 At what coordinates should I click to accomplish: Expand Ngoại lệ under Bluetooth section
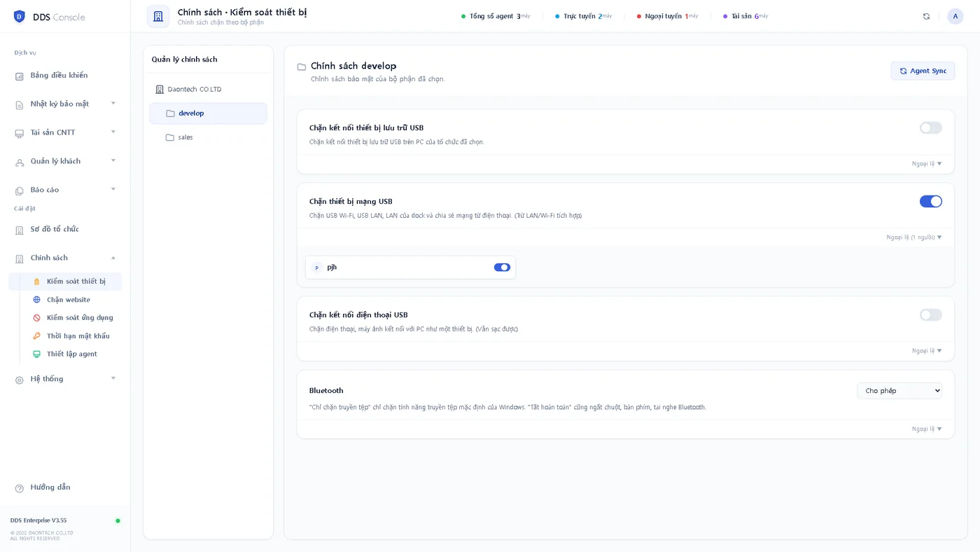(x=927, y=429)
